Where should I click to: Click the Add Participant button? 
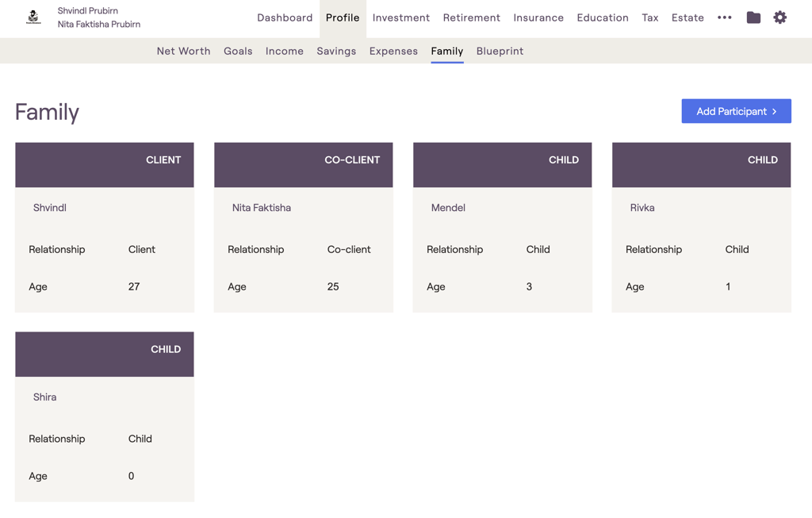736,111
